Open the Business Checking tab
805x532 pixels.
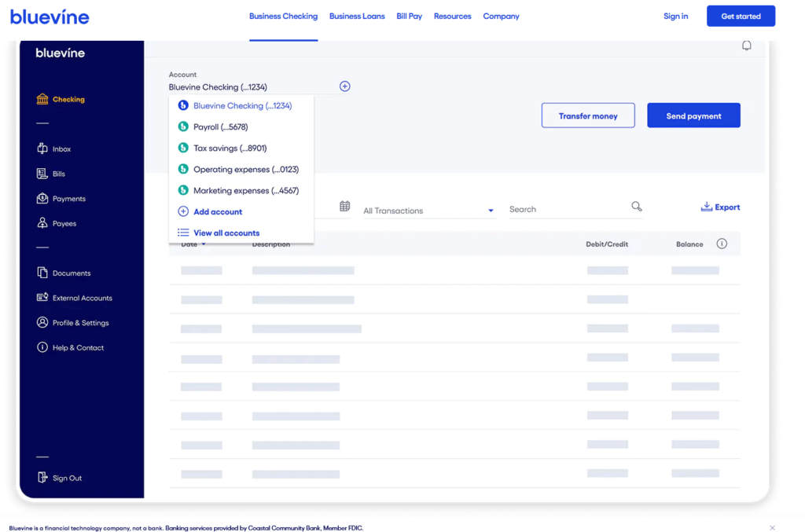(x=283, y=17)
